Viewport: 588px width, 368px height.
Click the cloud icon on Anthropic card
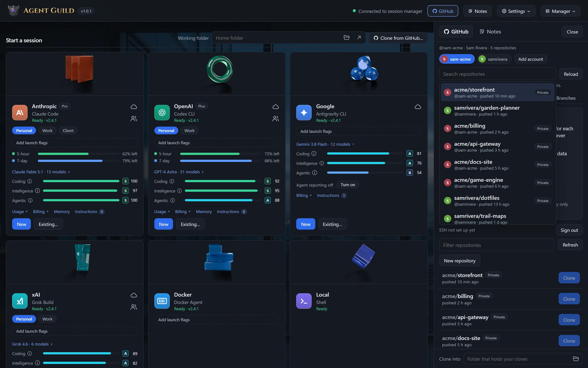(x=134, y=107)
